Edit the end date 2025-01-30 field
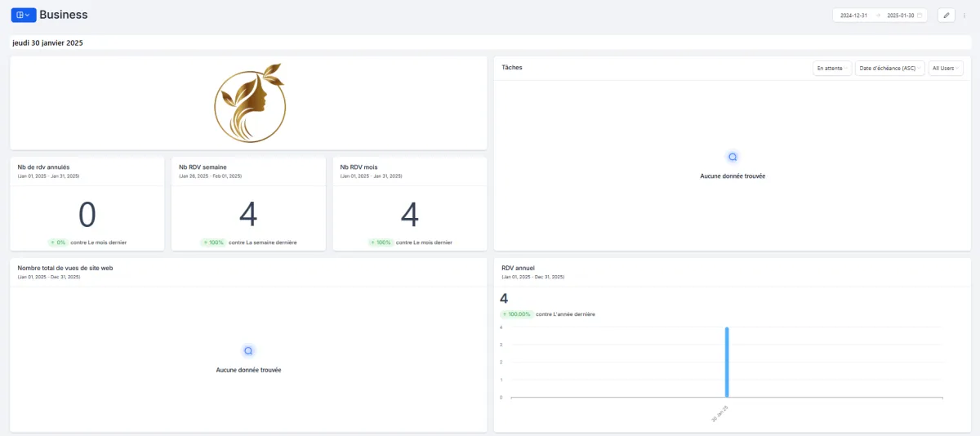The image size is (980, 436). point(900,16)
